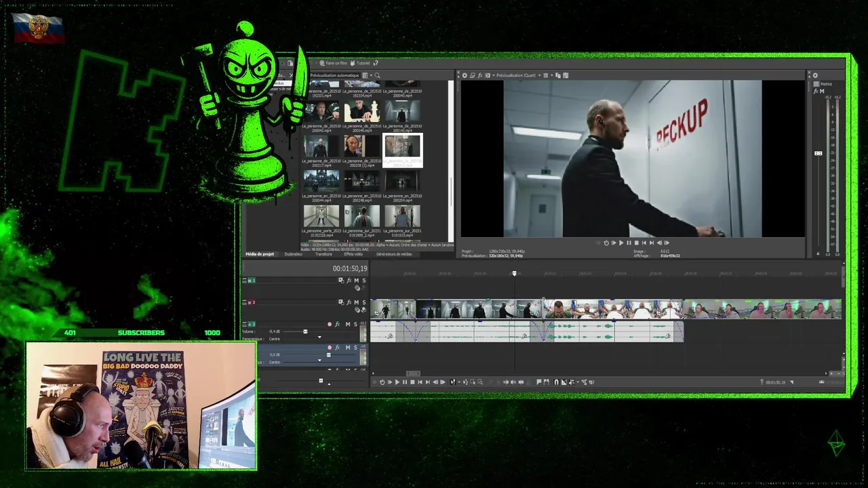868x488 pixels.
Task: Go to start on timeline transport
Action: [x=420, y=382]
